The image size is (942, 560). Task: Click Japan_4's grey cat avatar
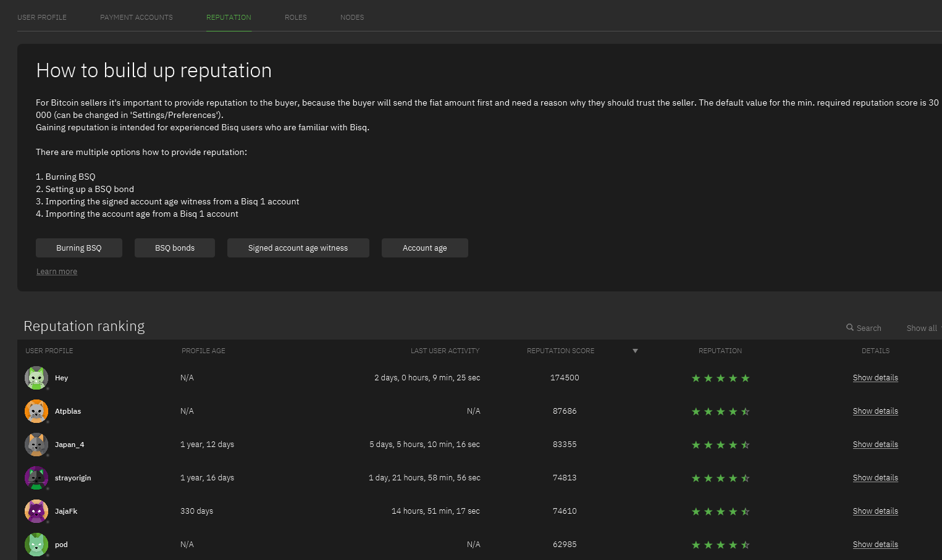point(36,445)
